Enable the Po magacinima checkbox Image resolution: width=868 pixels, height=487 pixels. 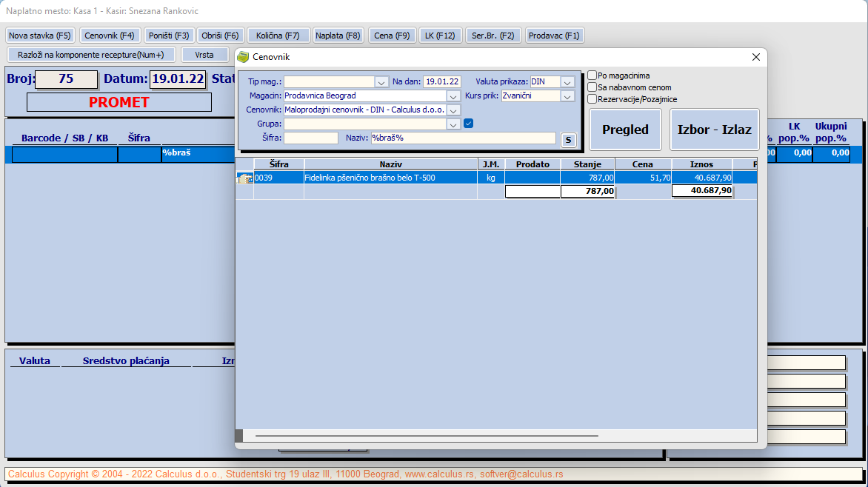click(592, 75)
